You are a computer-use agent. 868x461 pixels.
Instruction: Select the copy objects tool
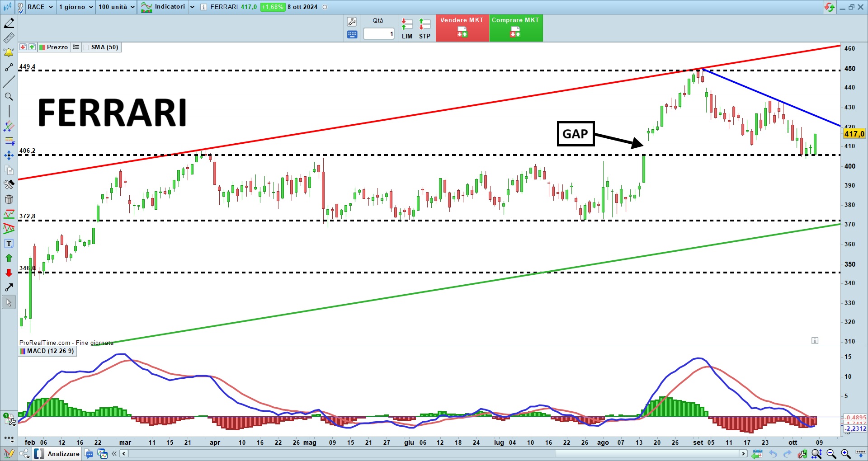pos(9,170)
